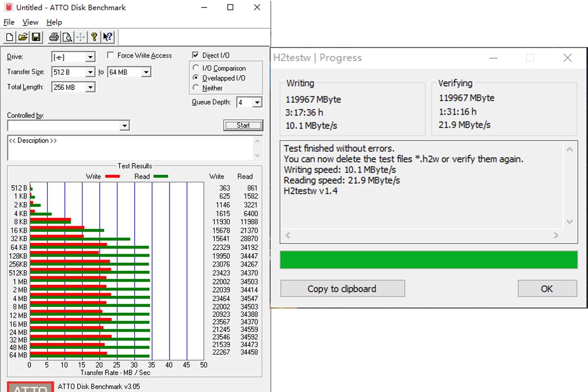
Task: Click the "119967 MByte" value under Verifying
Action: coord(467,98)
